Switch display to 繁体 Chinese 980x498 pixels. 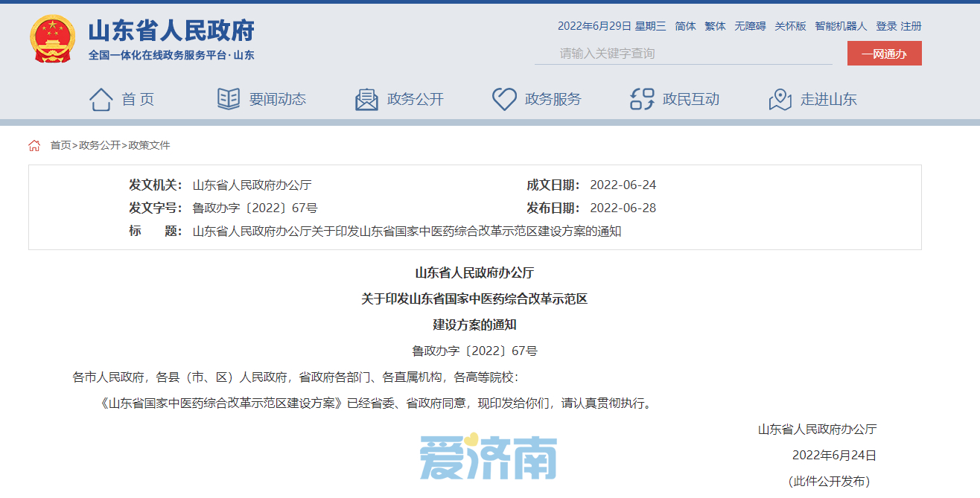click(x=714, y=25)
